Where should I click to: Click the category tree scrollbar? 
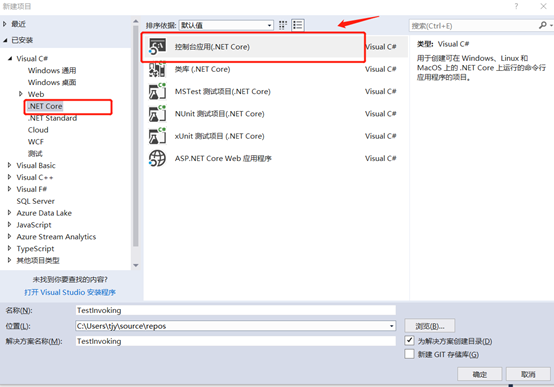tap(136, 136)
